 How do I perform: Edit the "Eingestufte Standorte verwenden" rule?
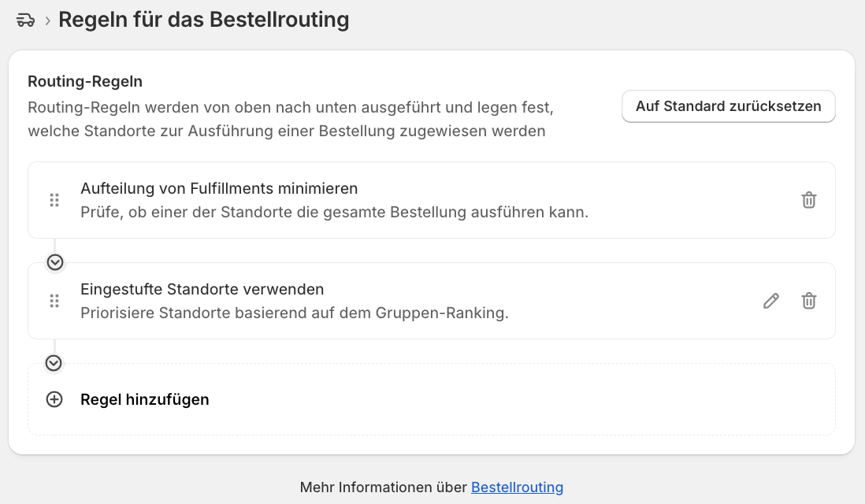point(771,301)
